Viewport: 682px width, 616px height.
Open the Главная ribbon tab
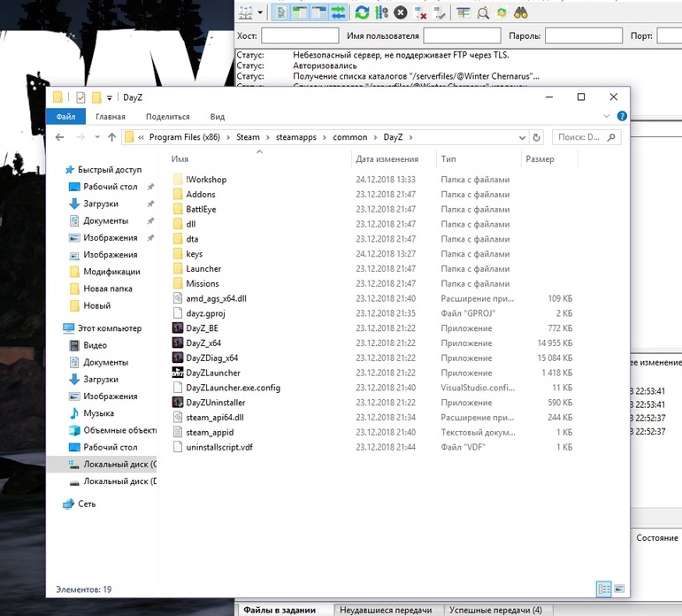(x=111, y=117)
